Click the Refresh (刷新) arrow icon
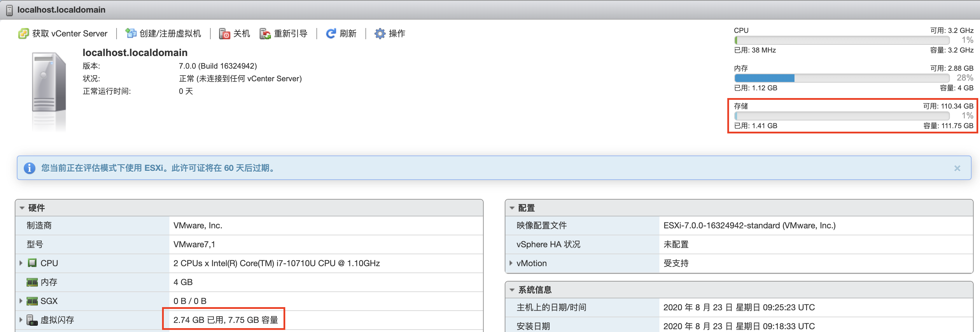980x332 pixels. (x=331, y=34)
